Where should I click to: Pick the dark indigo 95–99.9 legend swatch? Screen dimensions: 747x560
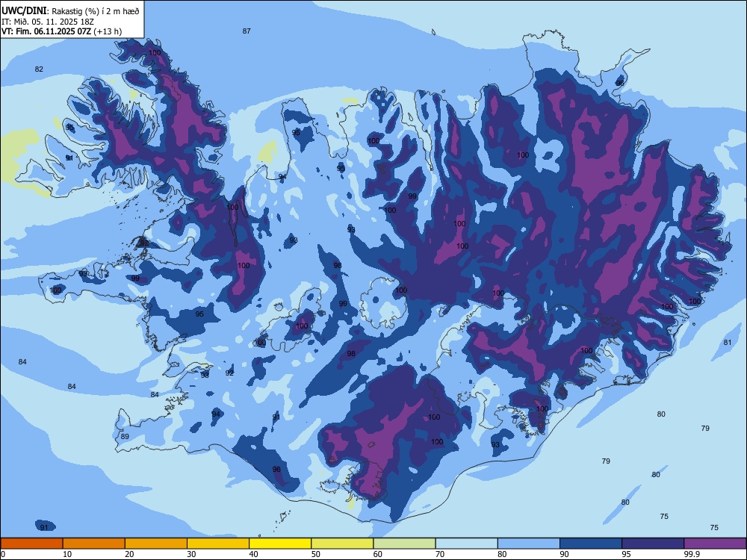[653, 544]
